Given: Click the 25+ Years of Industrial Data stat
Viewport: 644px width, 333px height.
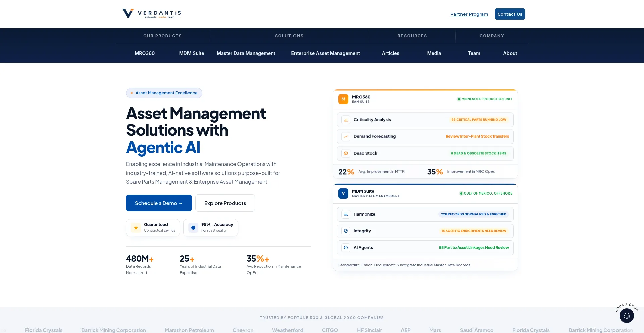Looking at the screenshot, I should 200,265.
